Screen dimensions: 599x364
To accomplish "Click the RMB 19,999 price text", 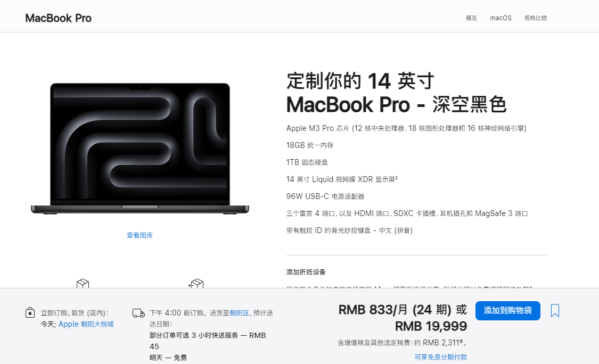I will click(431, 326).
